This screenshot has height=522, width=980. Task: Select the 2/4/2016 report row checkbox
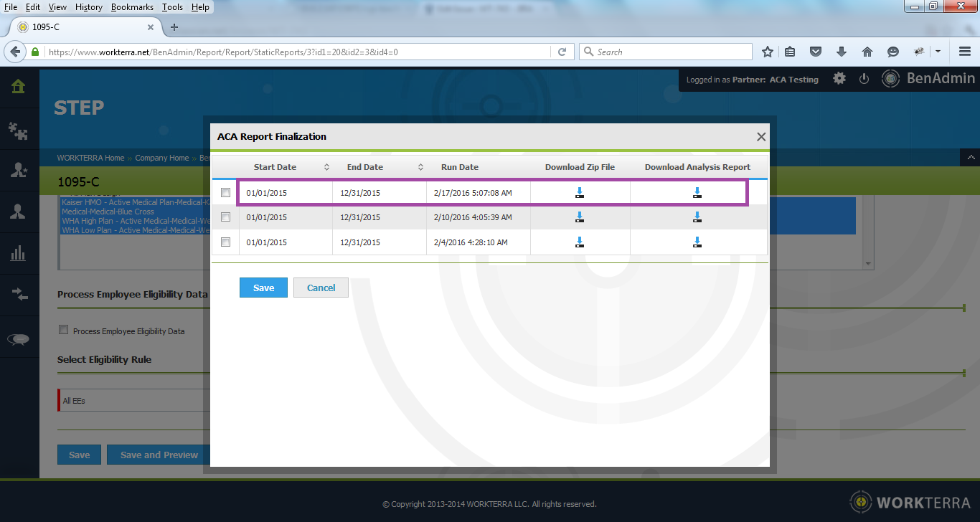(x=226, y=242)
